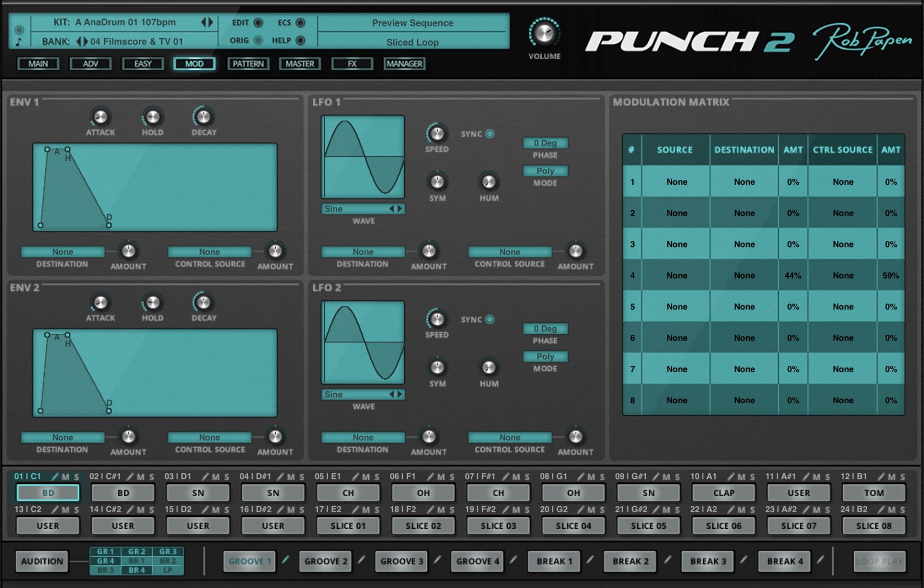This screenshot has width=924, height=588.
Task: Click the pencil edit icon next to Groove 1
Action: point(285,559)
